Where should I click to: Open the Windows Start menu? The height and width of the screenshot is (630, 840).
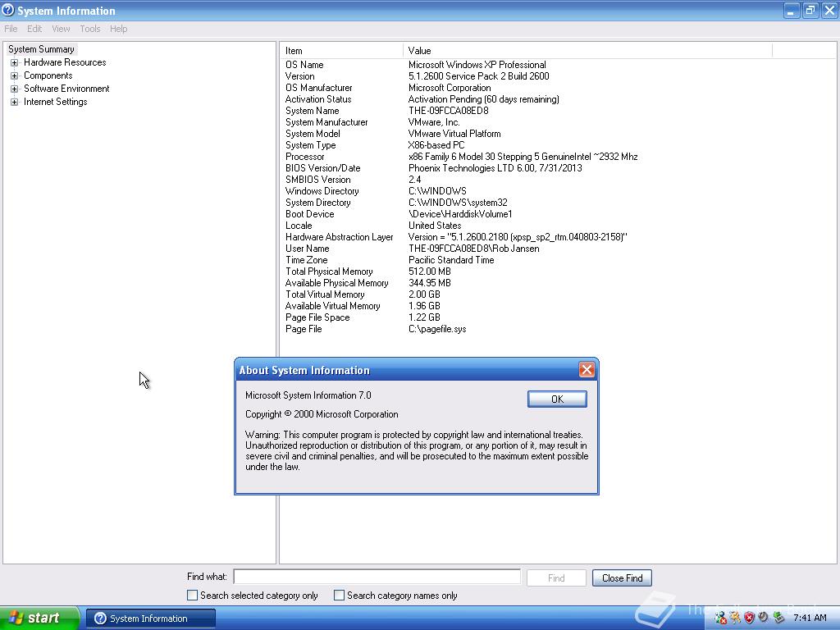pos(39,619)
